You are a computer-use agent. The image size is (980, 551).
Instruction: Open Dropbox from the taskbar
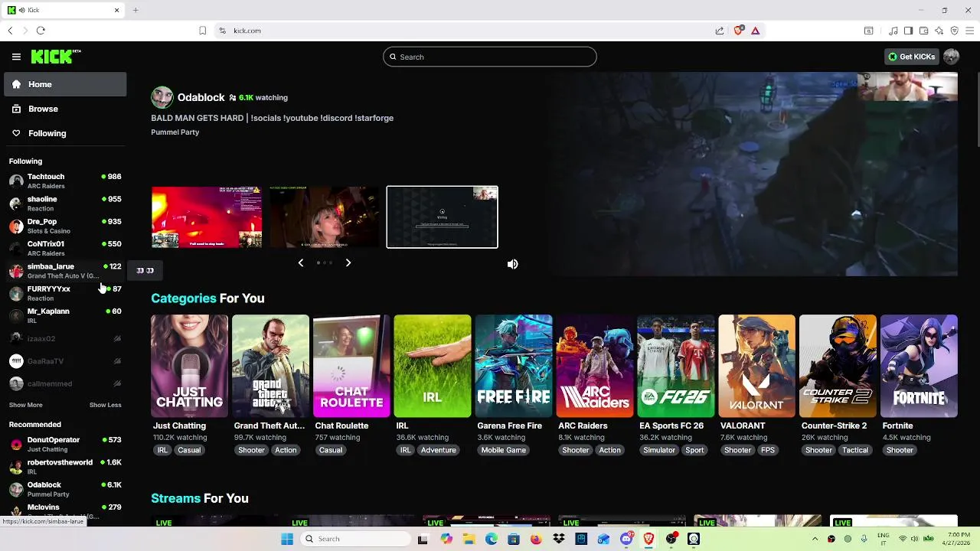(559, 539)
